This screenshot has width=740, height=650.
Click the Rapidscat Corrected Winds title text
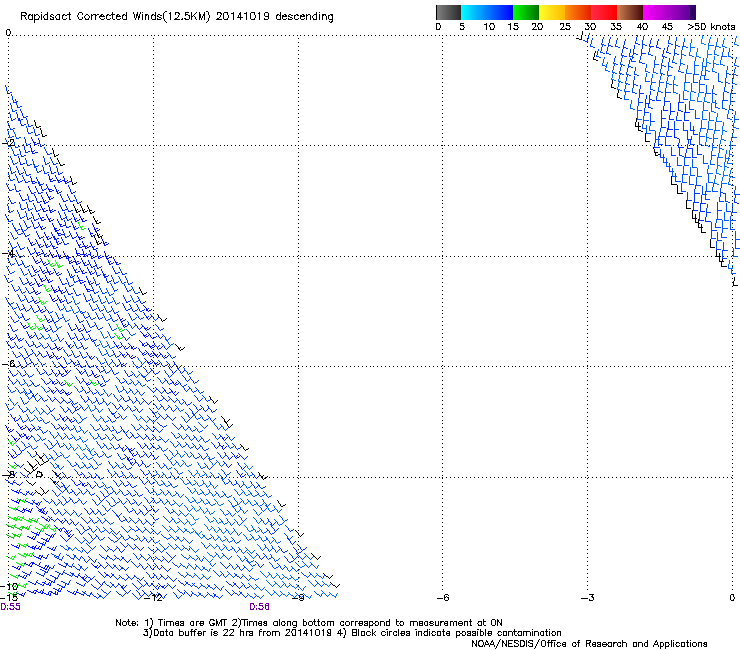coord(177,17)
